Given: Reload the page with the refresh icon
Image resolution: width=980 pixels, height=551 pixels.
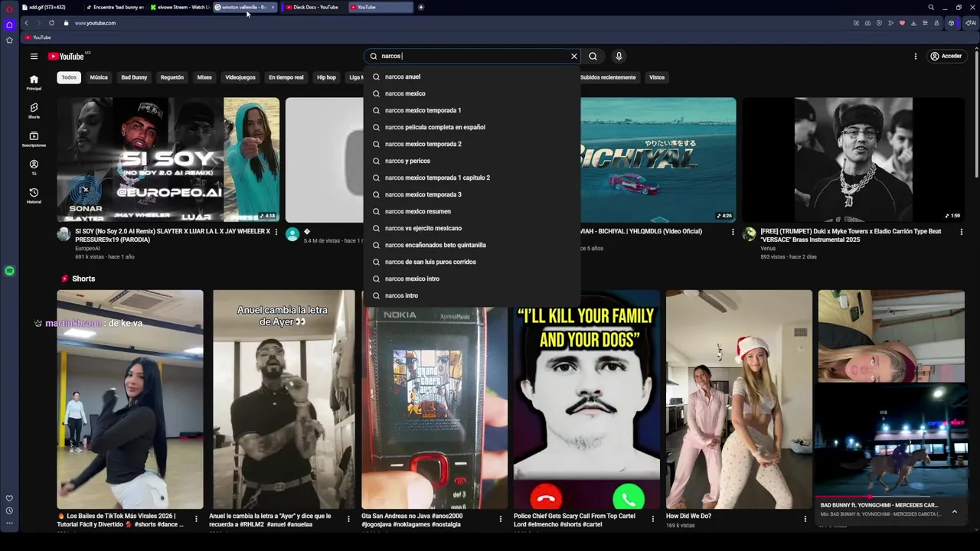Looking at the screenshot, I should (x=51, y=23).
